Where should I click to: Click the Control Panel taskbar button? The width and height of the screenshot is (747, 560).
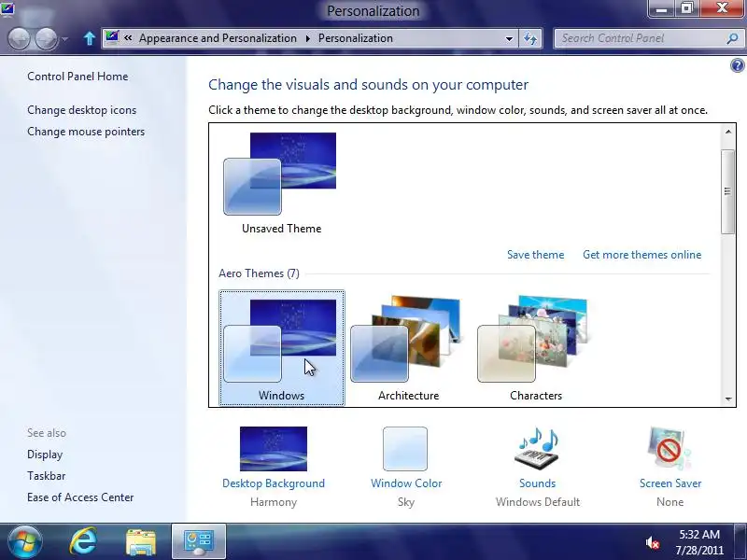199,542
